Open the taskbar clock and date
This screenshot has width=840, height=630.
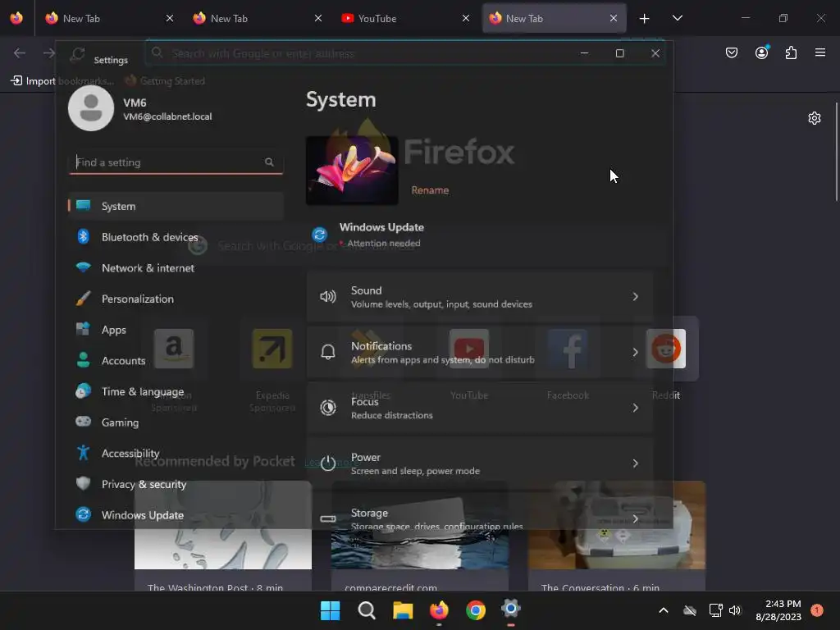pyautogui.click(x=778, y=610)
